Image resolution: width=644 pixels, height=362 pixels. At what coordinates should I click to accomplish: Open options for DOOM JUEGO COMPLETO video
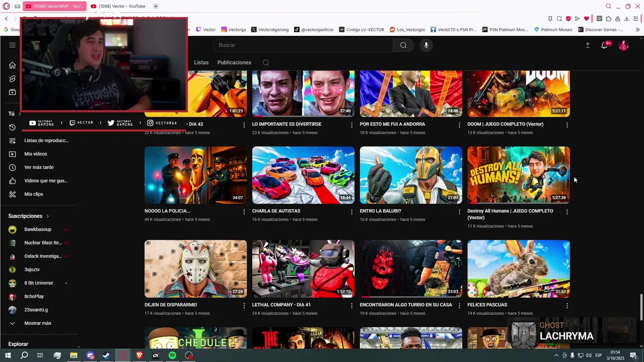point(567,125)
